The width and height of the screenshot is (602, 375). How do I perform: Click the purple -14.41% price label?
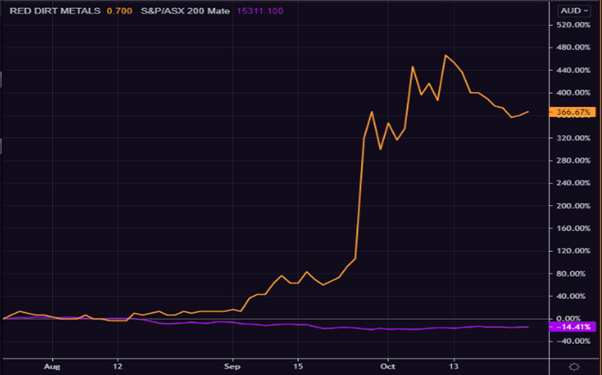point(572,327)
